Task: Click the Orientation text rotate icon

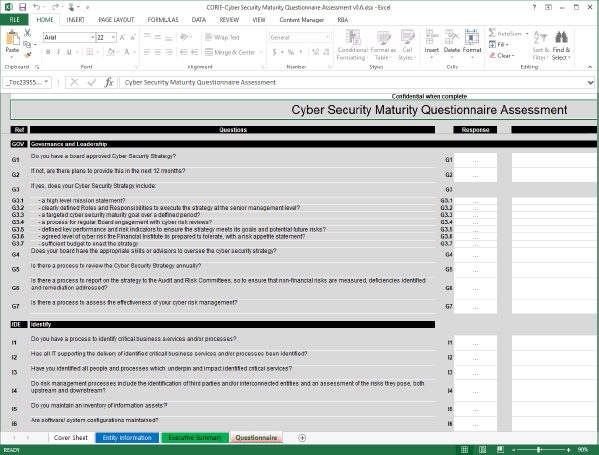Action: tap(185, 37)
